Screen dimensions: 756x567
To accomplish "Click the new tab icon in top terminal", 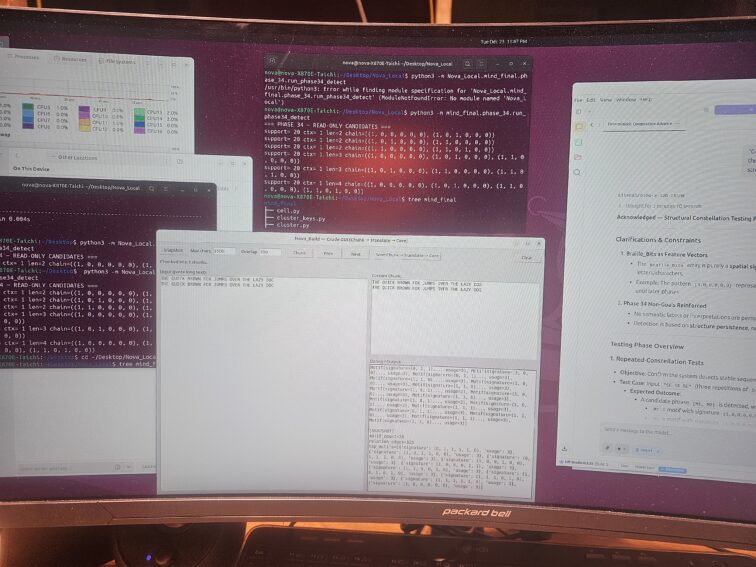I will [x=272, y=61].
